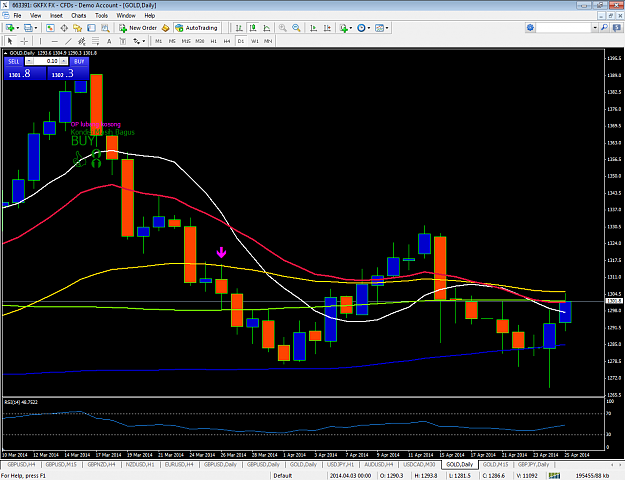Click the New Chart icon

click(10, 28)
